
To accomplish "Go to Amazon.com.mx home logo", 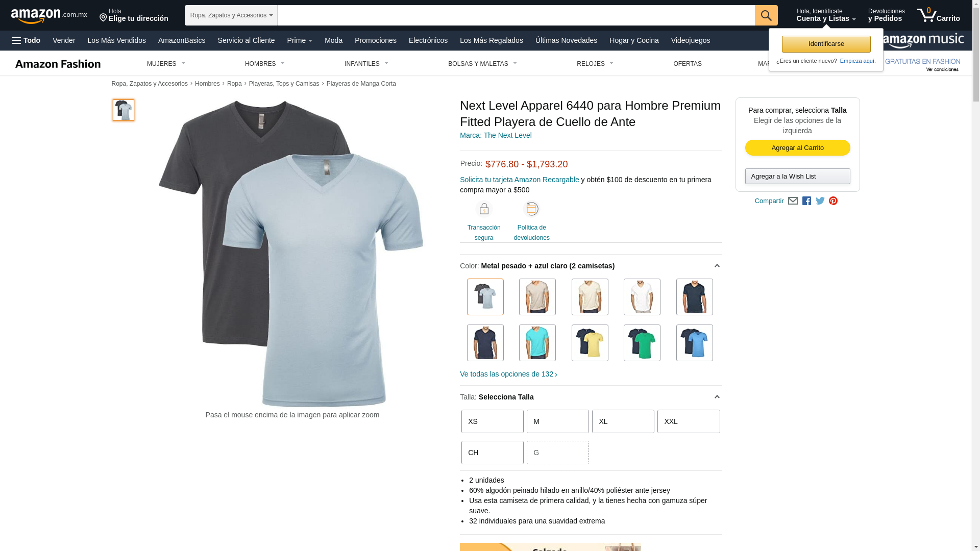I will click(49, 15).
